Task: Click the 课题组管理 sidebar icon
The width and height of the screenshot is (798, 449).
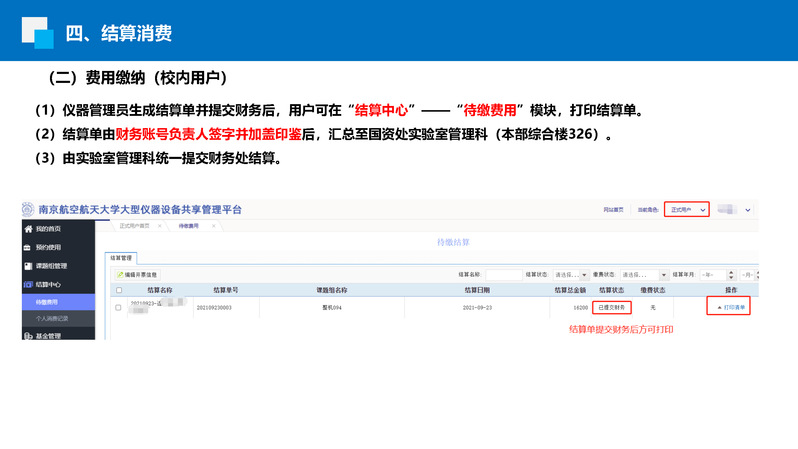Action: 28,266
